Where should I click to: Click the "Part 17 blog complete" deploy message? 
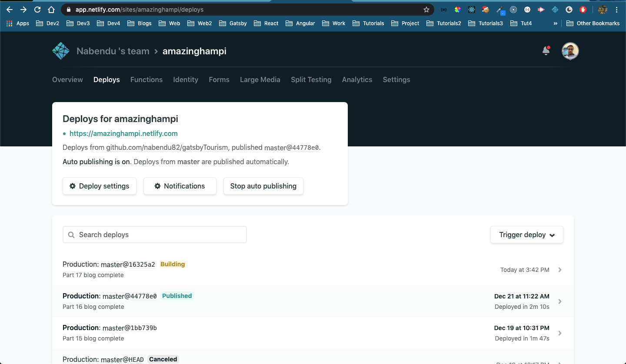pyautogui.click(x=93, y=275)
